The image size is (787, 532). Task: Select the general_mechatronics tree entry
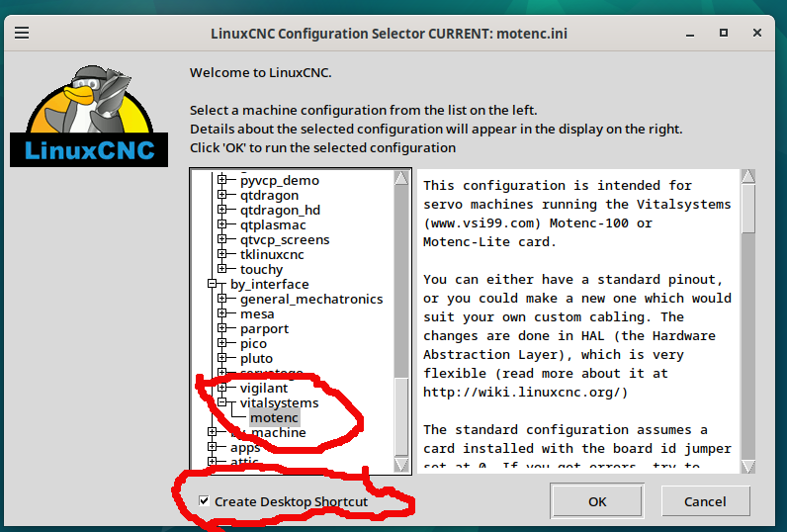(311, 299)
